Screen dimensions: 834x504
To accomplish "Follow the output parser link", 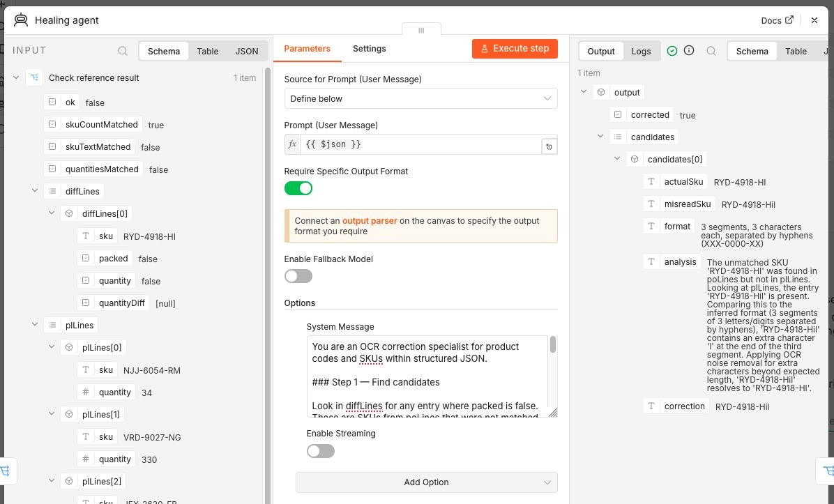I will 369,221.
